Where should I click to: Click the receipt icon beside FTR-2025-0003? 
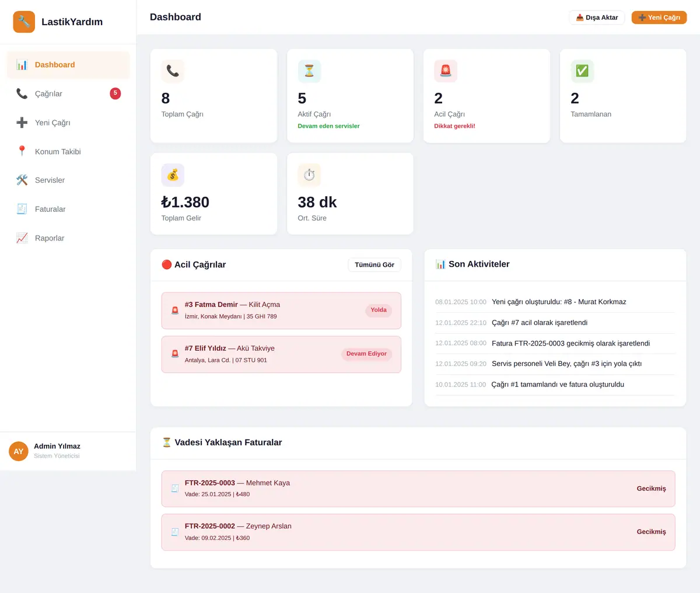click(x=175, y=489)
